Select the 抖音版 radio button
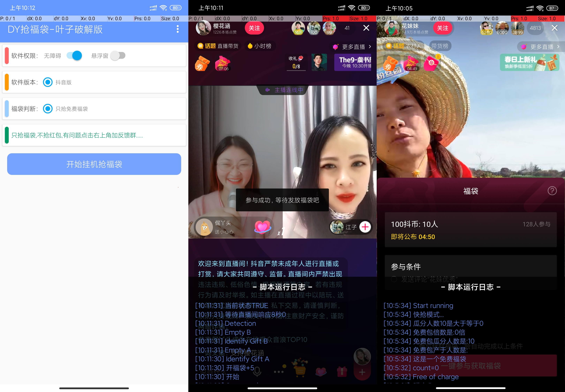The height and width of the screenshot is (392, 565). click(48, 82)
